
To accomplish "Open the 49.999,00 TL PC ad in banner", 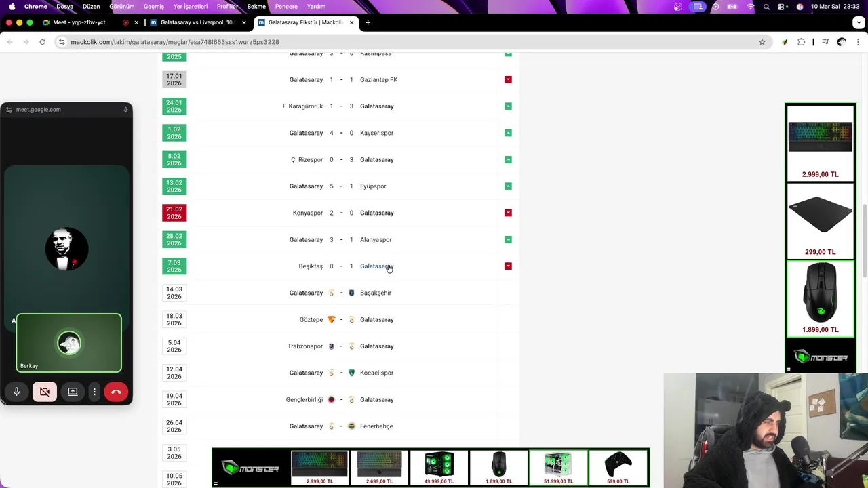I will (x=439, y=468).
